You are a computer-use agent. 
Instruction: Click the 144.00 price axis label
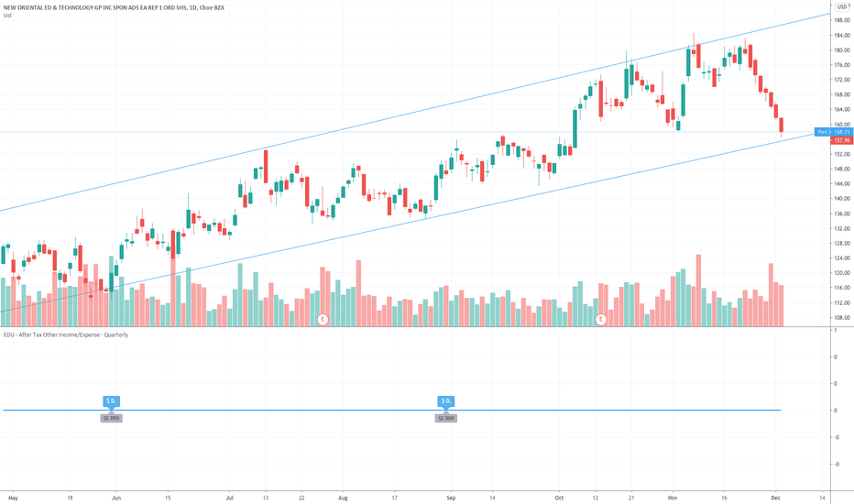click(842, 184)
